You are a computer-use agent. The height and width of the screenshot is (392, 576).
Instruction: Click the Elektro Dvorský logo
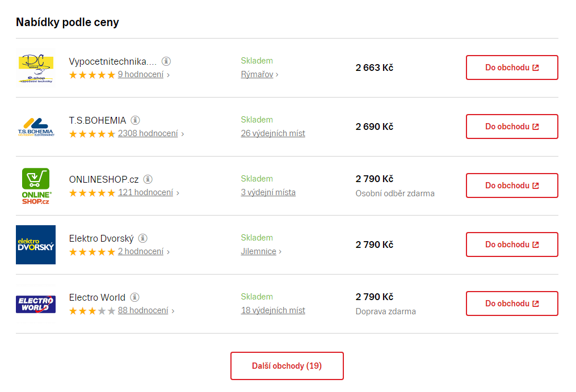pos(36,245)
